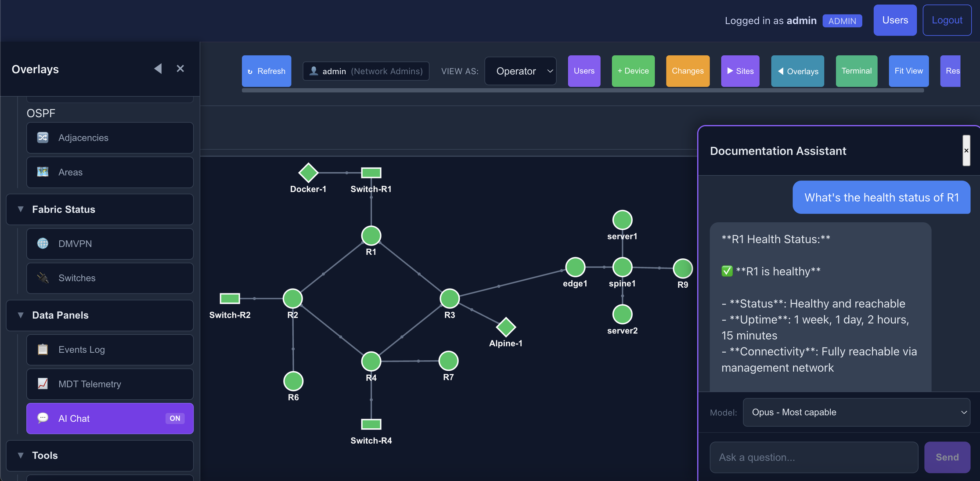Image resolution: width=980 pixels, height=481 pixels.
Task: Click the toolbar horizontal scrollbar
Action: tap(582, 90)
